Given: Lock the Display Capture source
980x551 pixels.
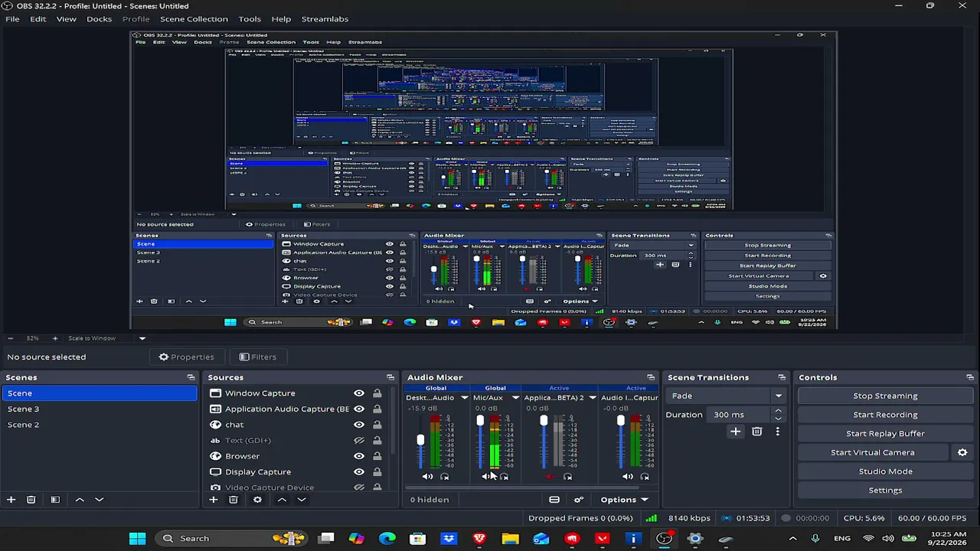Looking at the screenshot, I should (377, 471).
